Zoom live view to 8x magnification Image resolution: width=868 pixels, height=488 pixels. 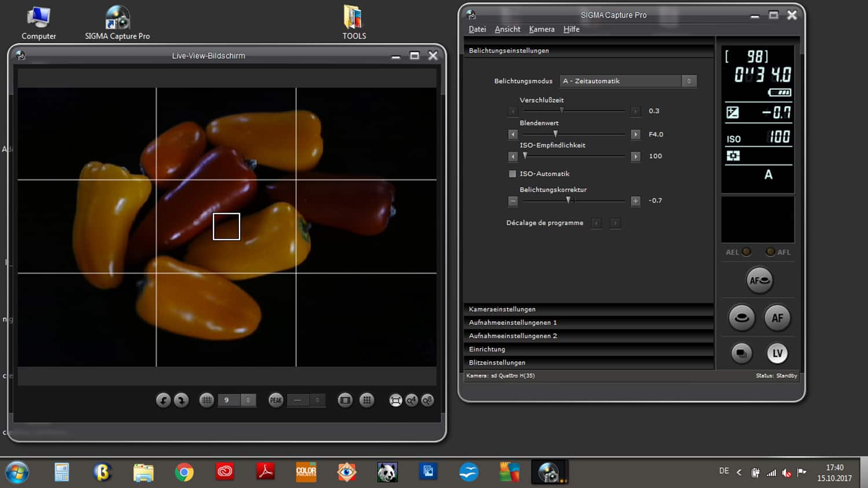tap(428, 400)
